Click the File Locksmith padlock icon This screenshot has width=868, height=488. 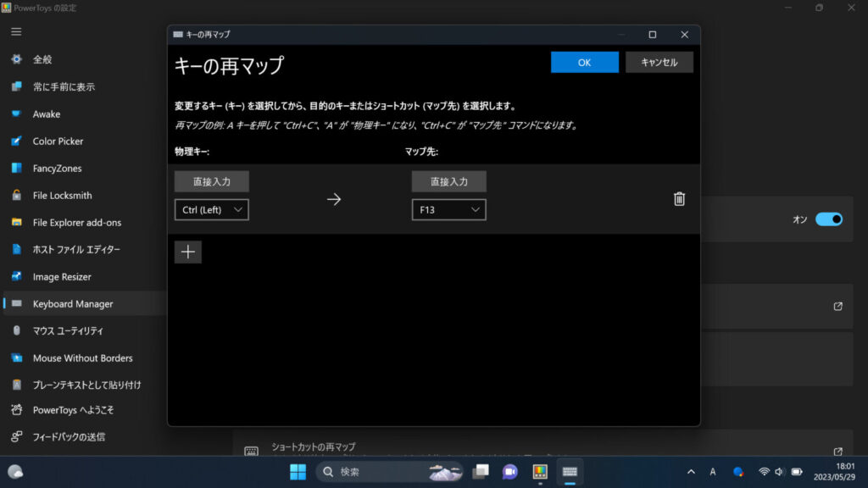coord(17,195)
